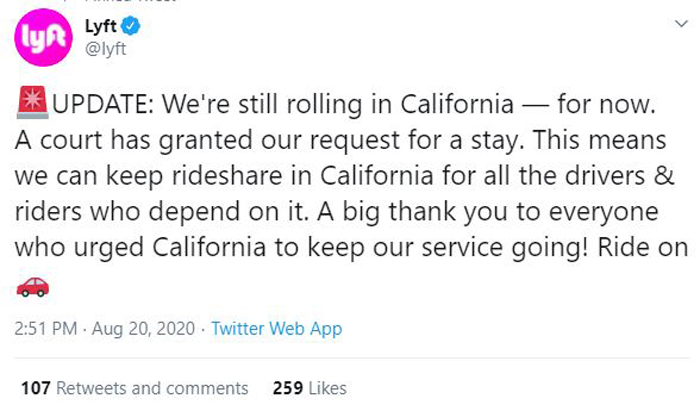This screenshot has width=700, height=411.
Task: View the 259 Likes list
Action: [x=309, y=388]
